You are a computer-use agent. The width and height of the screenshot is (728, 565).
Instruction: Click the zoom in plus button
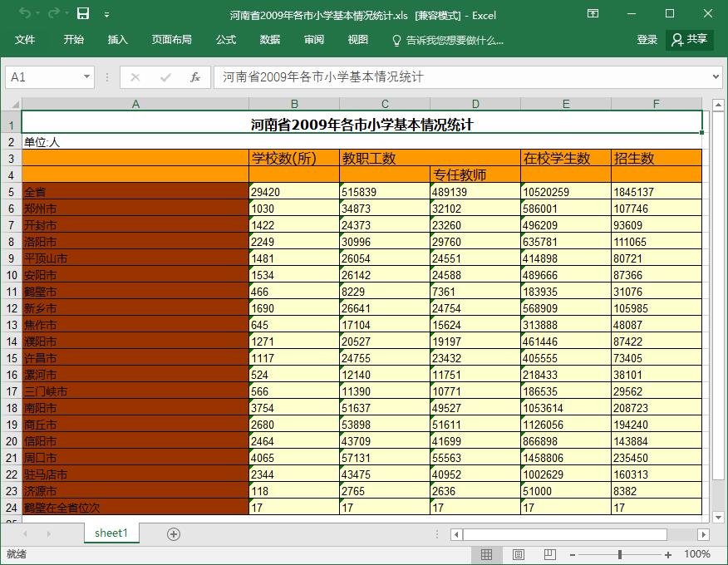pos(667,555)
